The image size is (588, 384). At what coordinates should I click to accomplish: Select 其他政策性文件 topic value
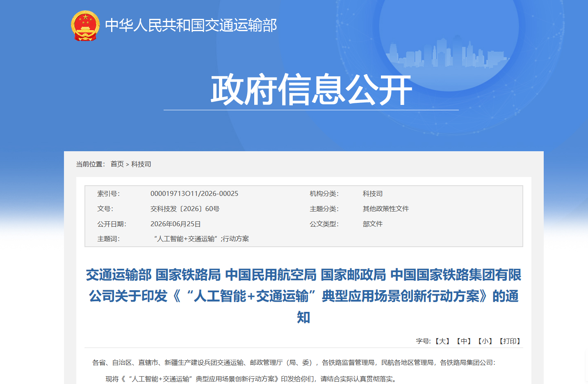pyautogui.click(x=386, y=209)
